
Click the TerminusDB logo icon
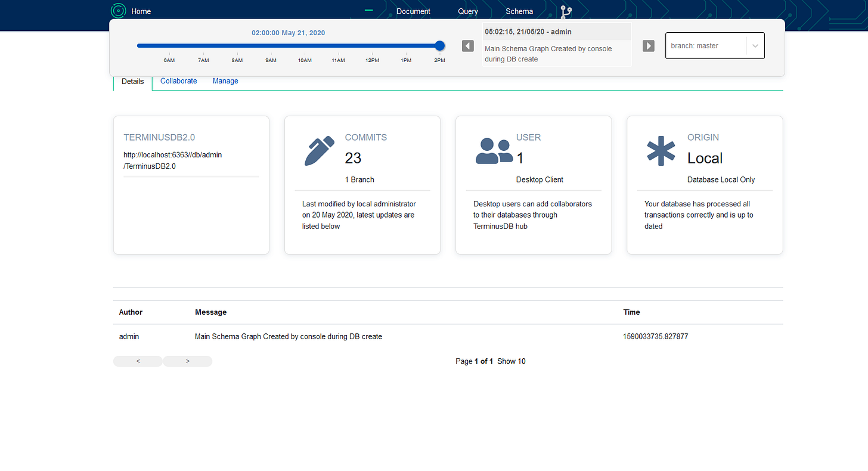(x=119, y=11)
